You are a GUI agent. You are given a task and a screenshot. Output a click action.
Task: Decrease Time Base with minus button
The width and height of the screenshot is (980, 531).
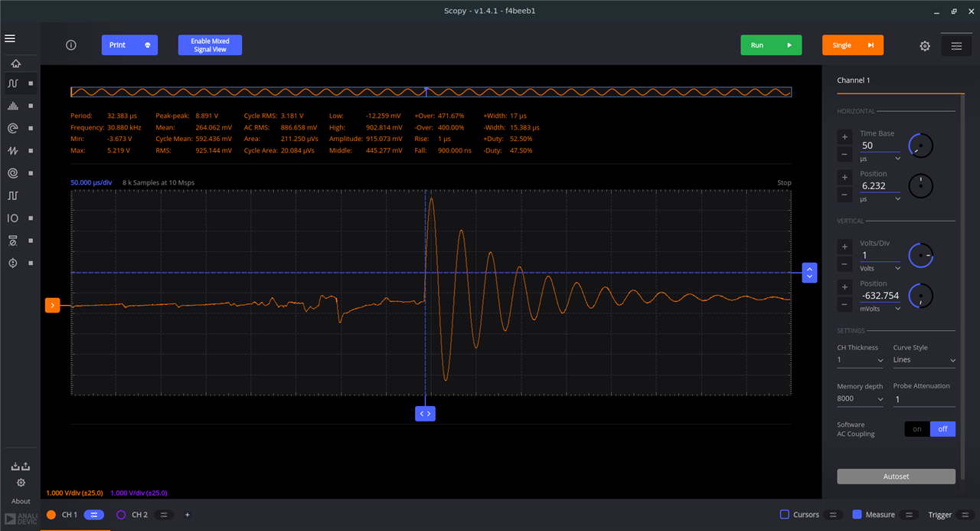(844, 155)
